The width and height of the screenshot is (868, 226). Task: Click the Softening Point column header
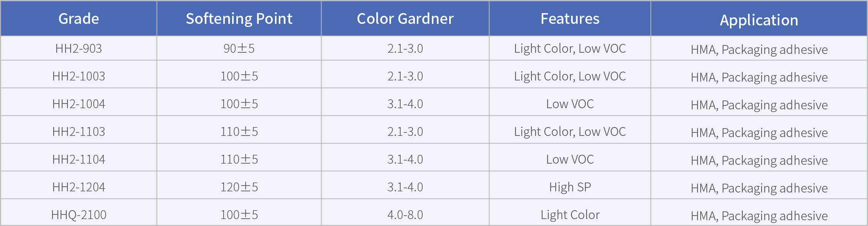coord(239,18)
